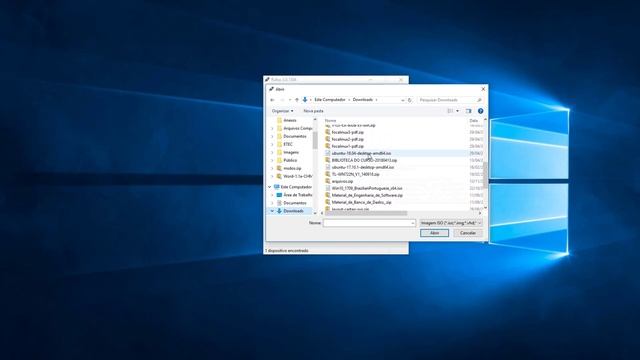640x360 pixels.
Task: Expand the modos.zip chevron
Action: click(x=272, y=168)
